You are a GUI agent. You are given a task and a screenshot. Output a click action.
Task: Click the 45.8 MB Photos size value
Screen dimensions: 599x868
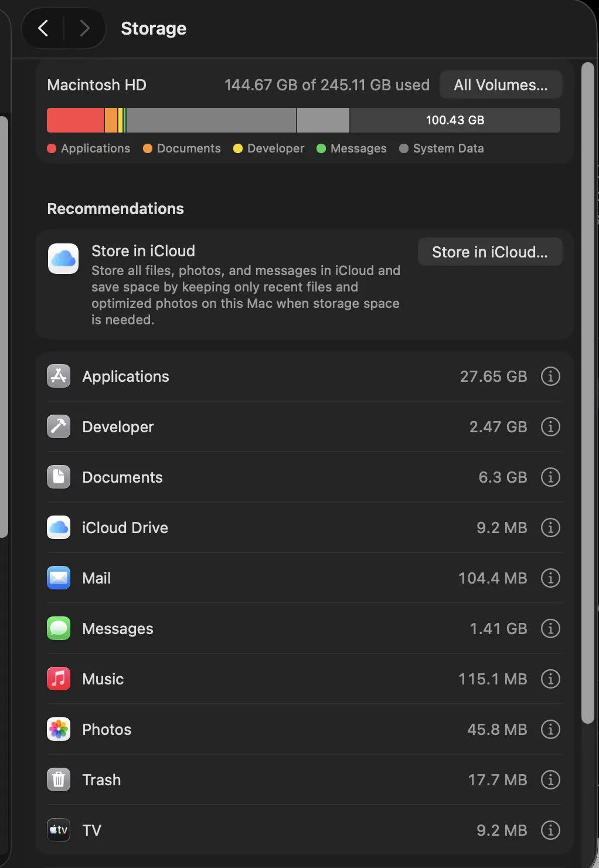[x=497, y=730]
